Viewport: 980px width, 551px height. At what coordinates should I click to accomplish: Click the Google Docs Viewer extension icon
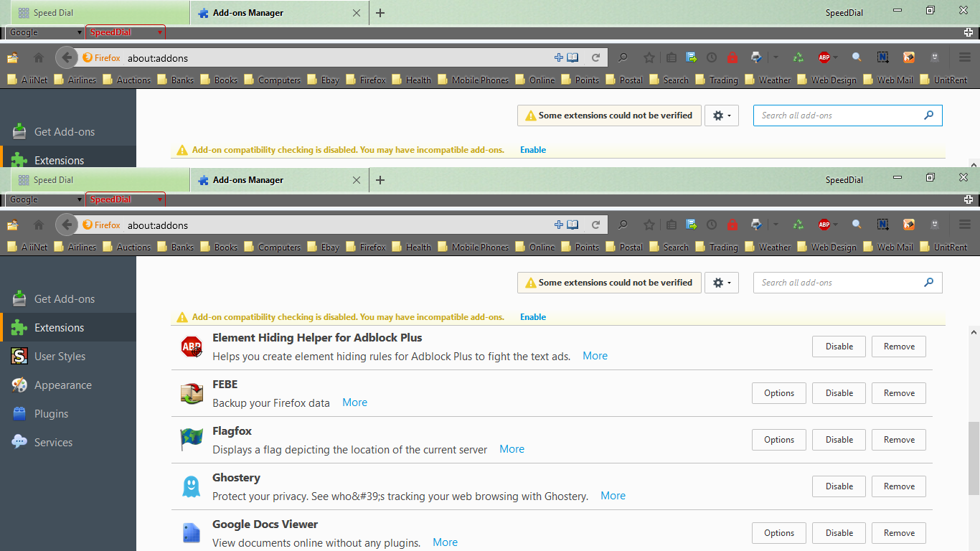(x=192, y=533)
